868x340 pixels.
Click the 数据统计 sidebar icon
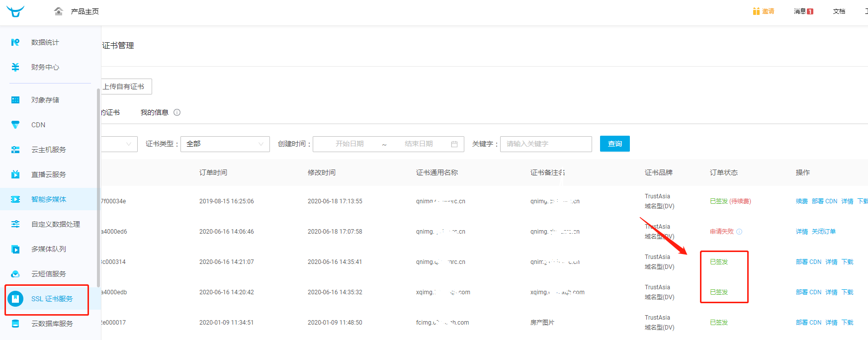tap(15, 42)
